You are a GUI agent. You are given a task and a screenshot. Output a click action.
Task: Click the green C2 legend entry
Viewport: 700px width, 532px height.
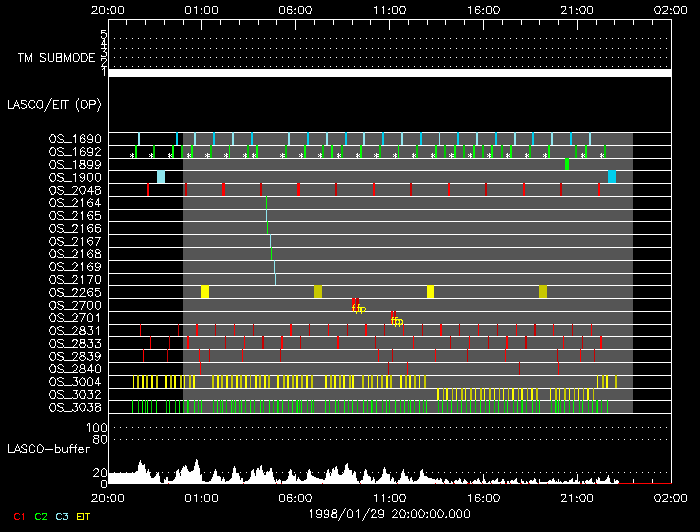[41, 517]
